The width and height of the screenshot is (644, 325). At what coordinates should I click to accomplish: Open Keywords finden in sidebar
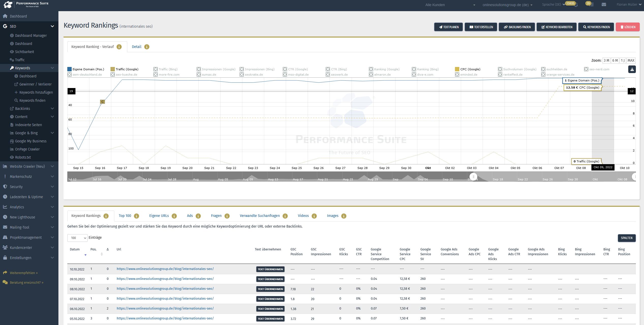click(x=30, y=100)
